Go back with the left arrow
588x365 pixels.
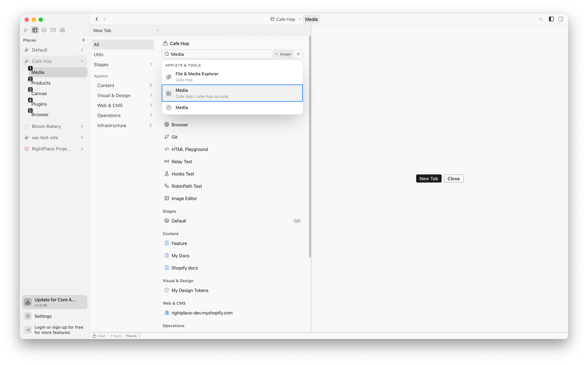click(x=97, y=19)
